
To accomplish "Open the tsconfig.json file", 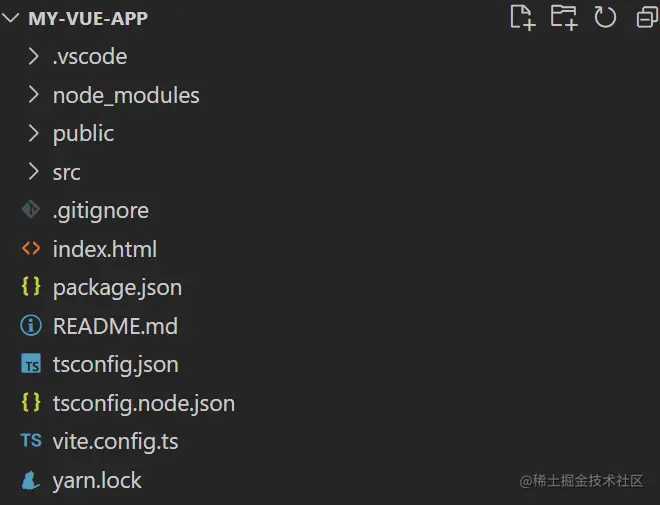I will (115, 365).
